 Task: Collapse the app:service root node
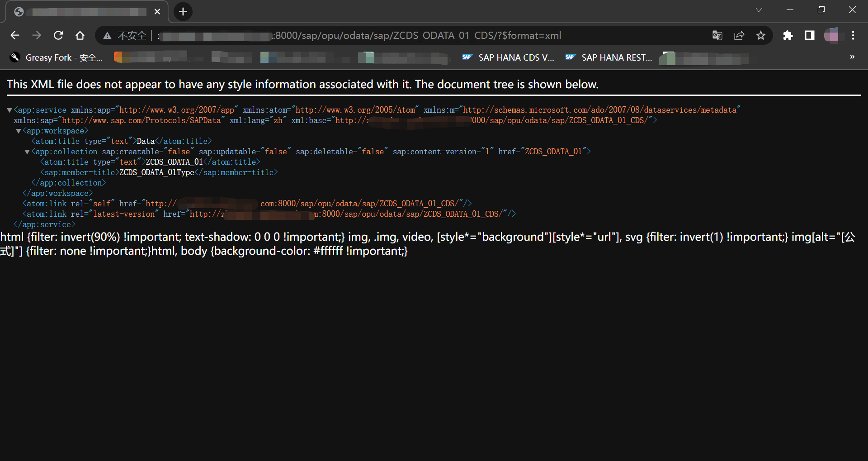[x=9, y=110]
